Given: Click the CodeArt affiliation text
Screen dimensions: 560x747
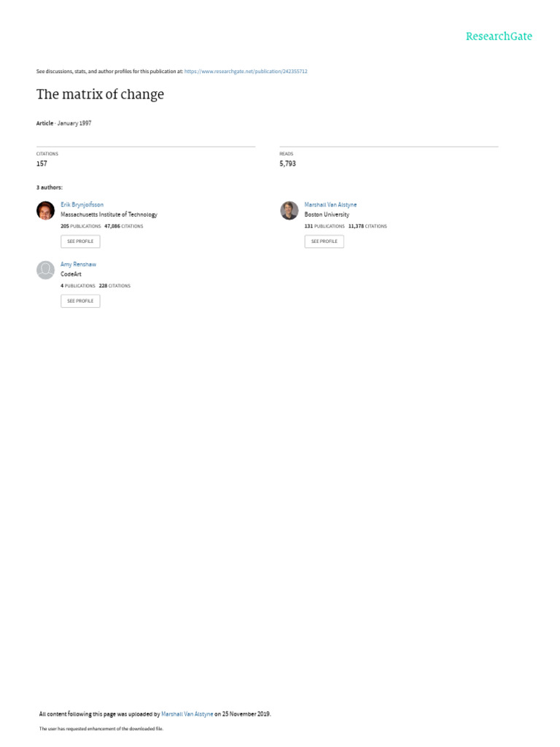Looking at the screenshot, I should (x=71, y=274).
